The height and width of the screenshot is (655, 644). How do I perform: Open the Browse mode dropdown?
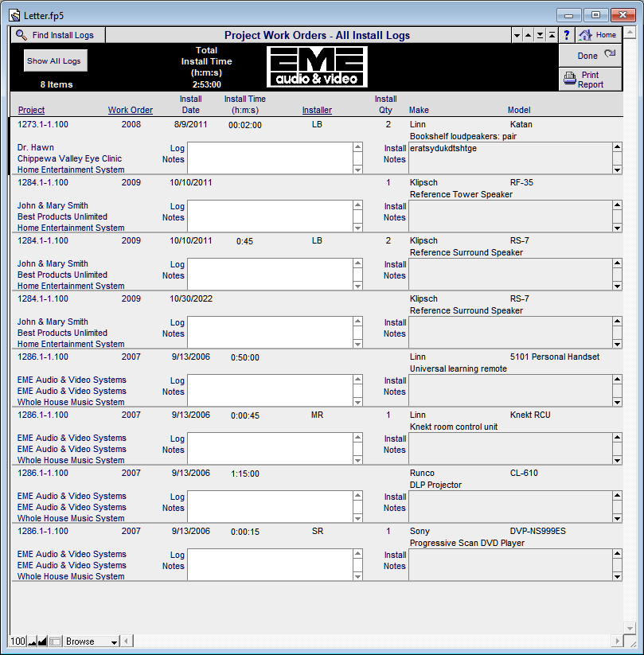click(92, 641)
